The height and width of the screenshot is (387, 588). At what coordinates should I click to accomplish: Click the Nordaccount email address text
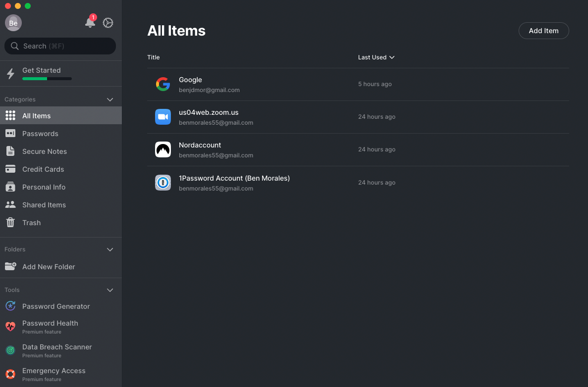click(x=215, y=155)
